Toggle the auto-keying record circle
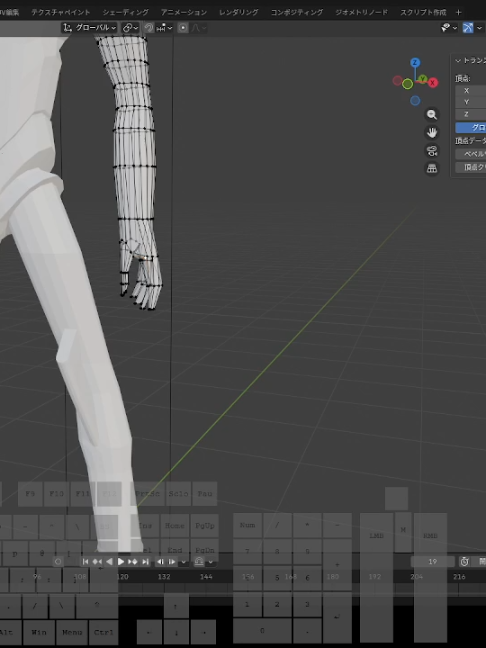The height and width of the screenshot is (648, 486). (x=58, y=562)
